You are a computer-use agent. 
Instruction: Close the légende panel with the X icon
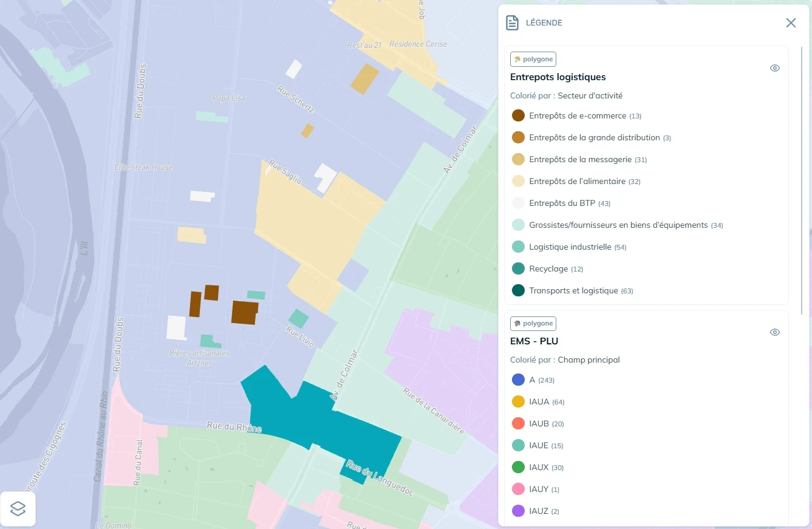(x=791, y=22)
